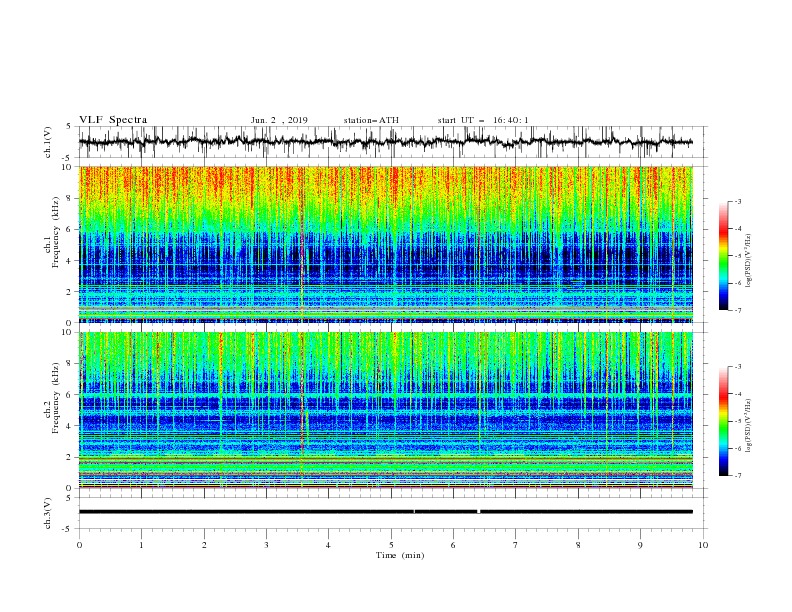Click the ch.3 black voltage bar
792x612 pixels.
click(x=386, y=512)
